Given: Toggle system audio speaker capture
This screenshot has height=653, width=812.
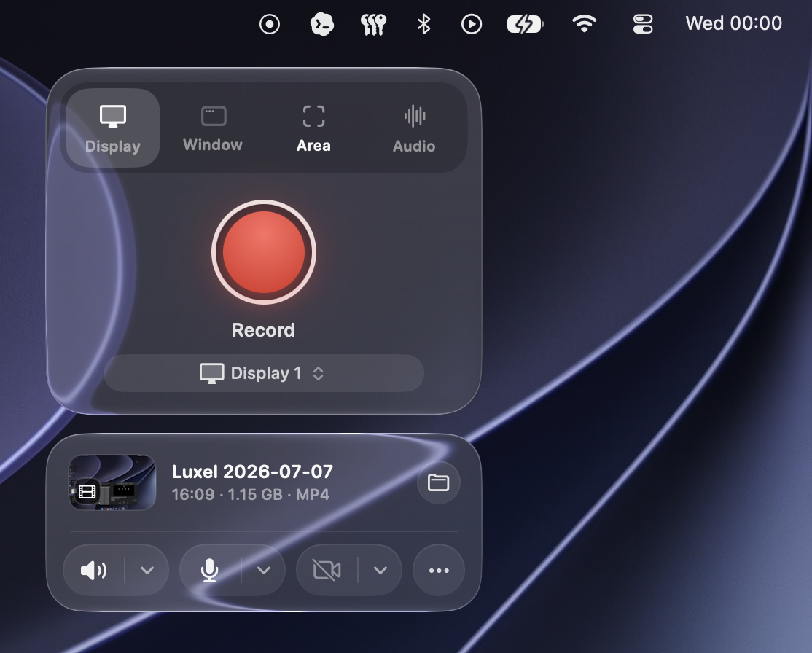Looking at the screenshot, I should [x=94, y=570].
